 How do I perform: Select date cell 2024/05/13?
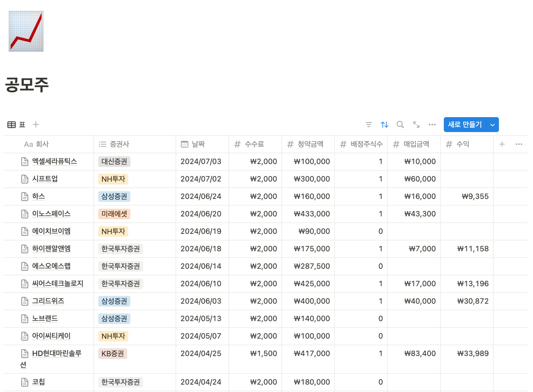(x=202, y=319)
